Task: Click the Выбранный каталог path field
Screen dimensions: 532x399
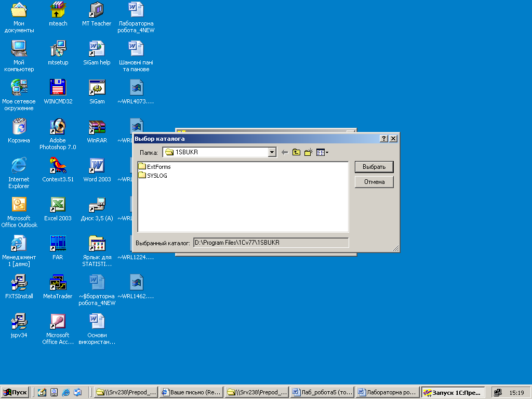Action: click(x=271, y=243)
